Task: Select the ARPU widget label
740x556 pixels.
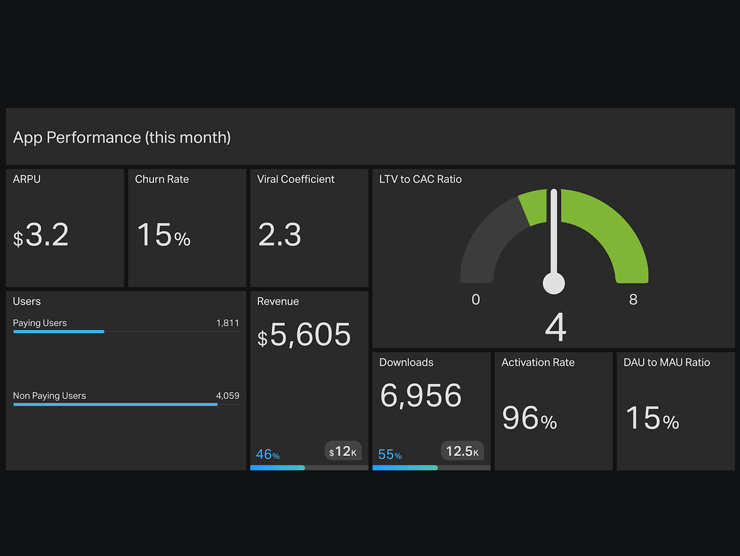Action: [x=26, y=179]
